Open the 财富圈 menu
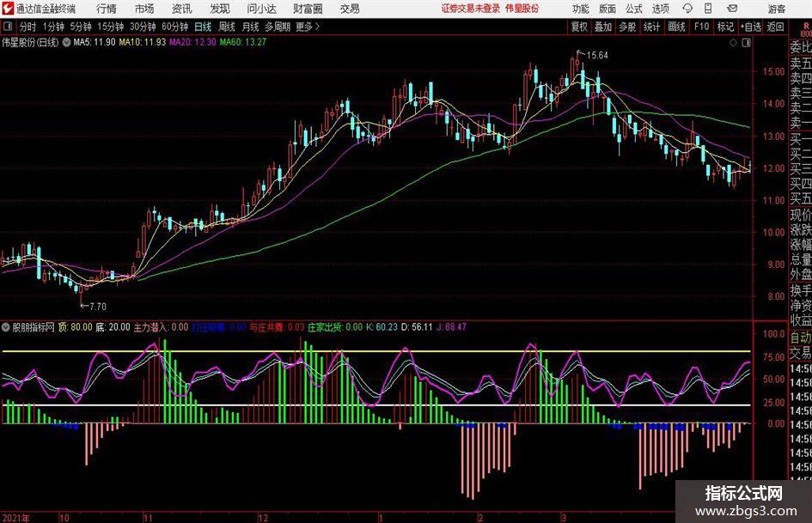This screenshot has height=523, width=812. [308, 9]
